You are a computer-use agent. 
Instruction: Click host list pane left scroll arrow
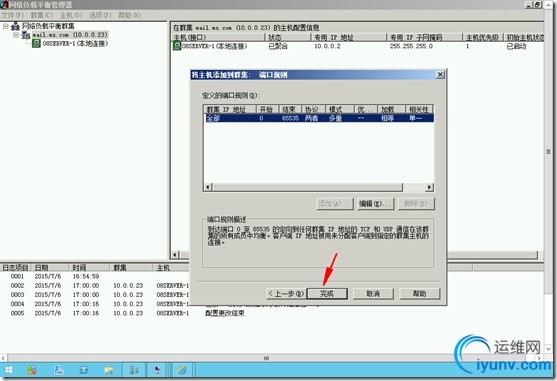[175, 255]
